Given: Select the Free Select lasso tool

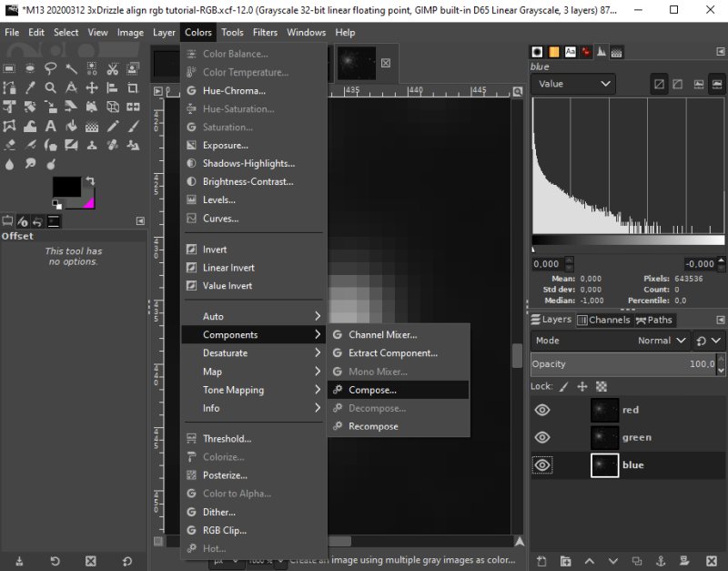Looking at the screenshot, I should 51,69.
